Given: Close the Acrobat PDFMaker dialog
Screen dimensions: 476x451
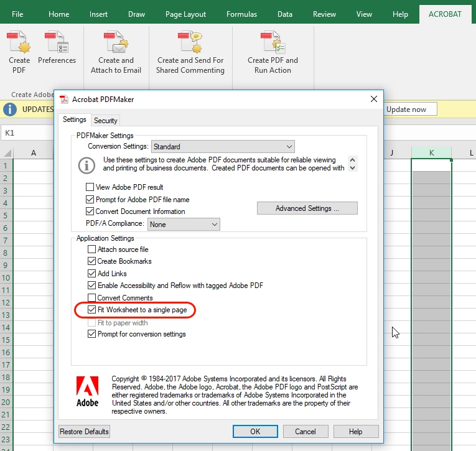Looking at the screenshot, I should 374,99.
